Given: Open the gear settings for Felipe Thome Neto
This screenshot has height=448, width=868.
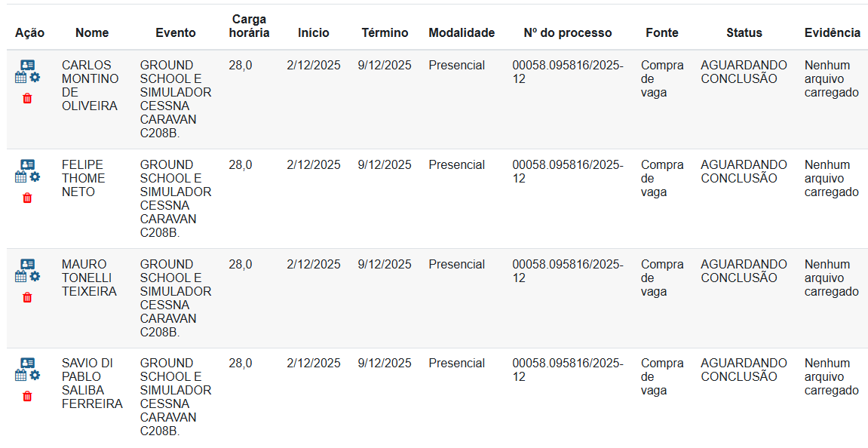Looking at the screenshot, I should pos(35,177).
